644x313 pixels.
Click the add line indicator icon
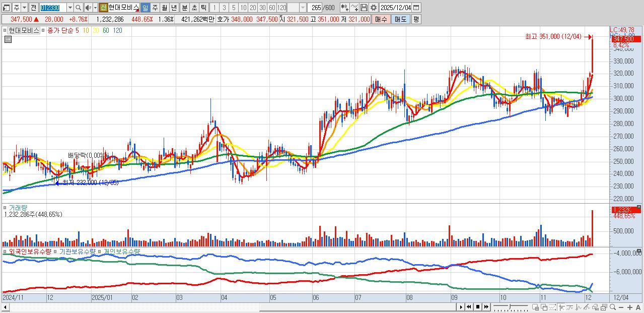(x=354, y=8)
